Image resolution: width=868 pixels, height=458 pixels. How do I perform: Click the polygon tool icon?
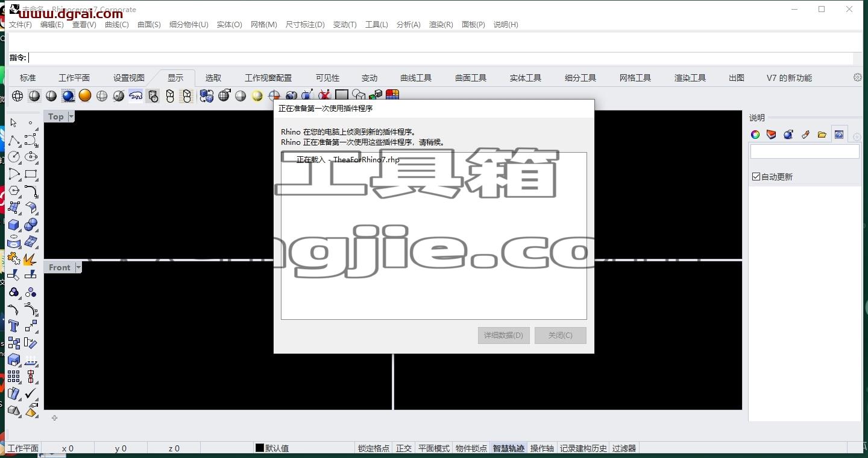point(14,191)
